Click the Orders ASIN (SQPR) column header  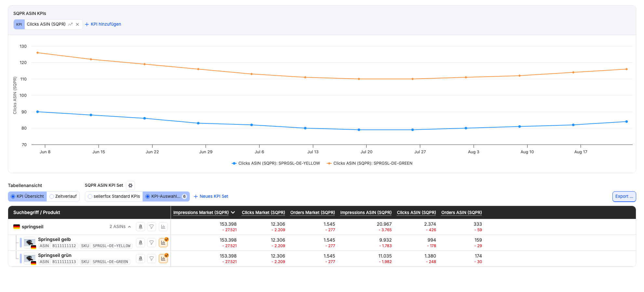pos(462,213)
